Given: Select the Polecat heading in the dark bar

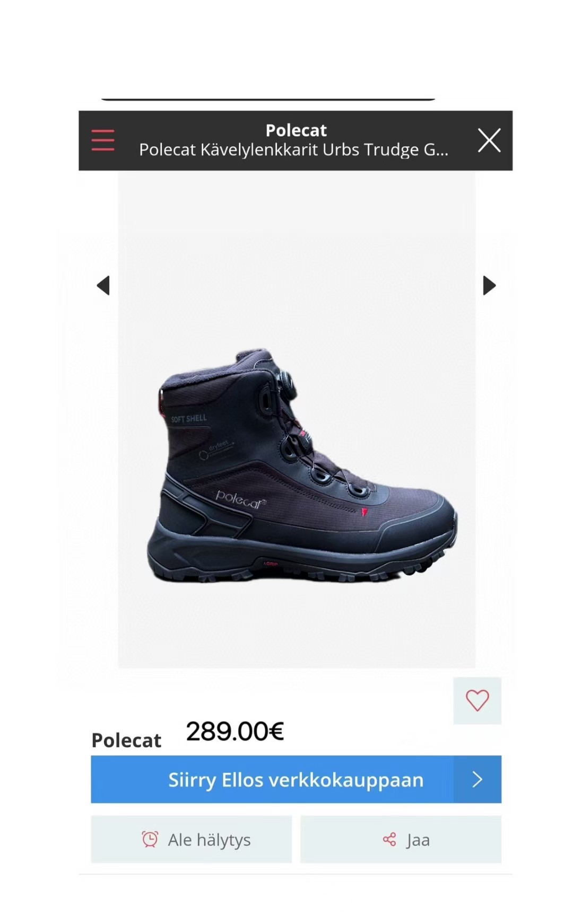Looking at the screenshot, I should tap(296, 130).
